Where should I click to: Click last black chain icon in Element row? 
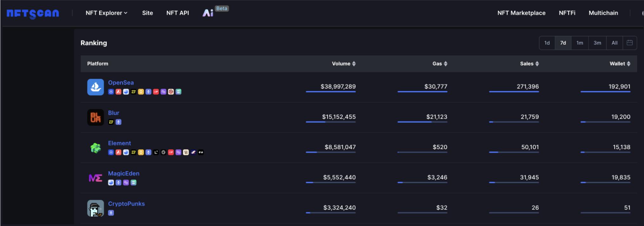point(201,152)
